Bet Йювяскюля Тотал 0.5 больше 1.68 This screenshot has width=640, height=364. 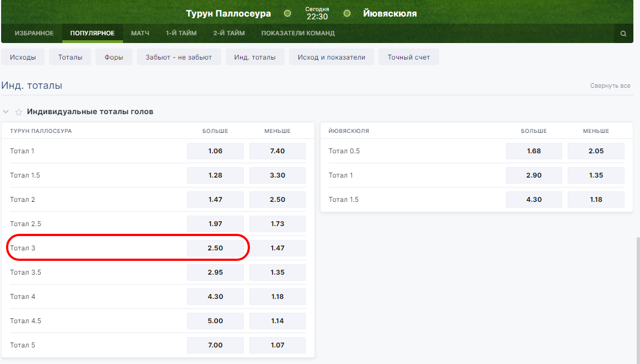[x=534, y=151]
